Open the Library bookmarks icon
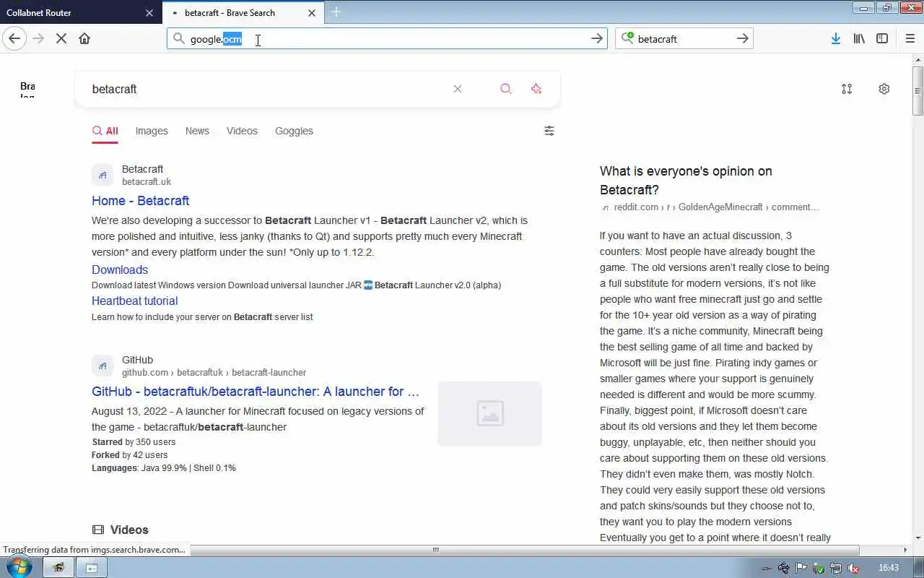 click(x=859, y=38)
